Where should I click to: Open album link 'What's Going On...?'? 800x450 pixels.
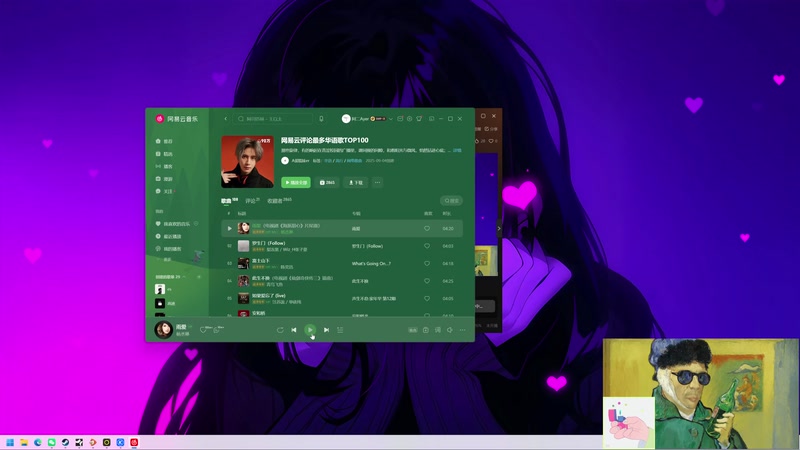click(x=371, y=263)
